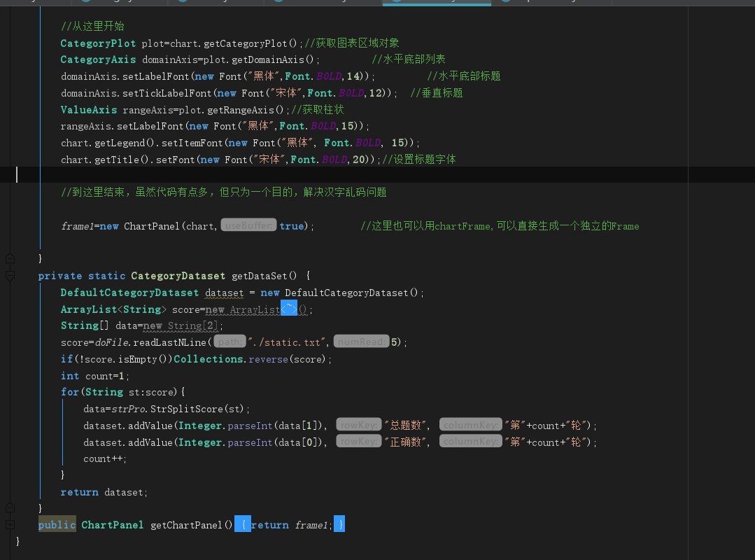Click the "CategoryPlot" type name
The height and width of the screenshot is (560, 755).
point(98,43)
